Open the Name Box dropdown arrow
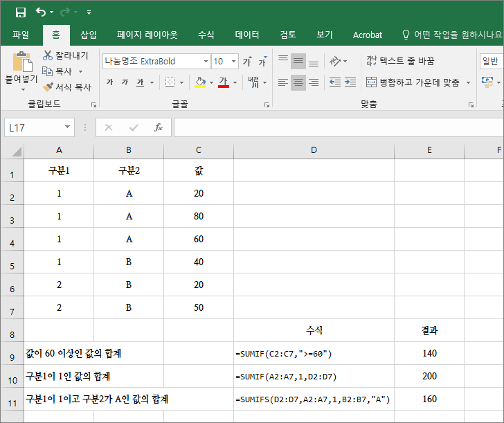This screenshot has width=504, height=423. pos(67,127)
